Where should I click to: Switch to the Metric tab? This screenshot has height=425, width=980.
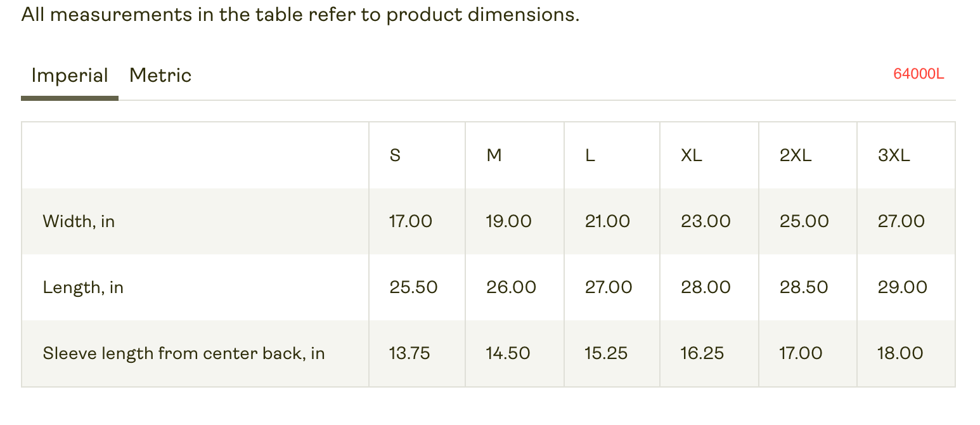pyautogui.click(x=160, y=75)
